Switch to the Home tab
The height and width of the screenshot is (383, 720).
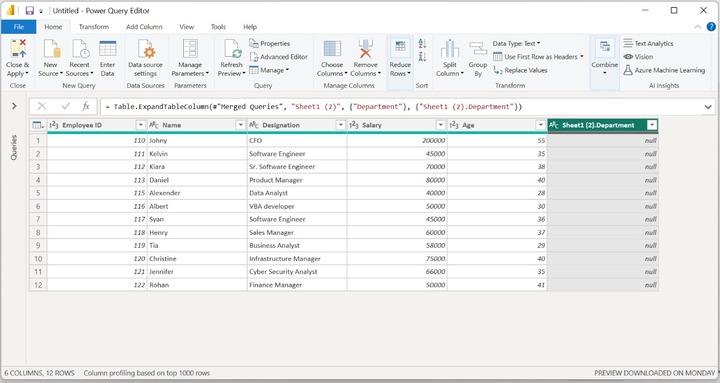pos(53,27)
